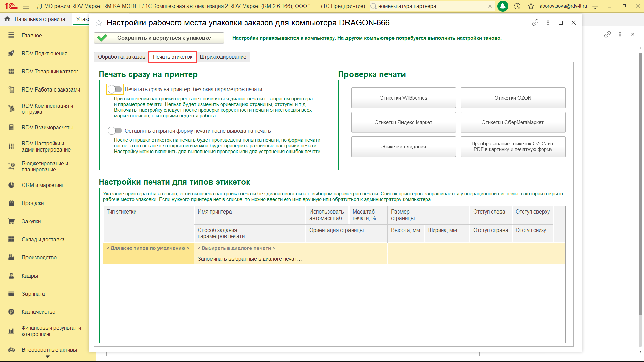The height and width of the screenshot is (362, 644).
Task: Test print Этикетки OZON
Action: [x=513, y=98]
